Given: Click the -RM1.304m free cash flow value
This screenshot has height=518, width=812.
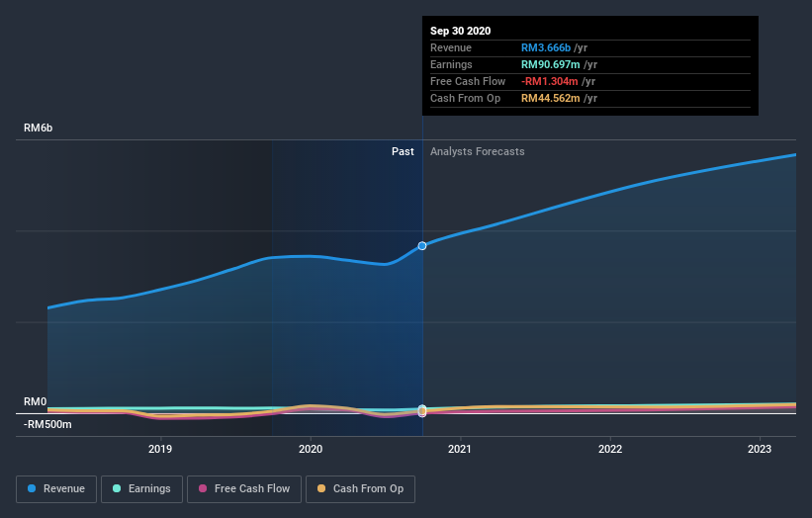Looking at the screenshot, I should pyautogui.click(x=550, y=81).
